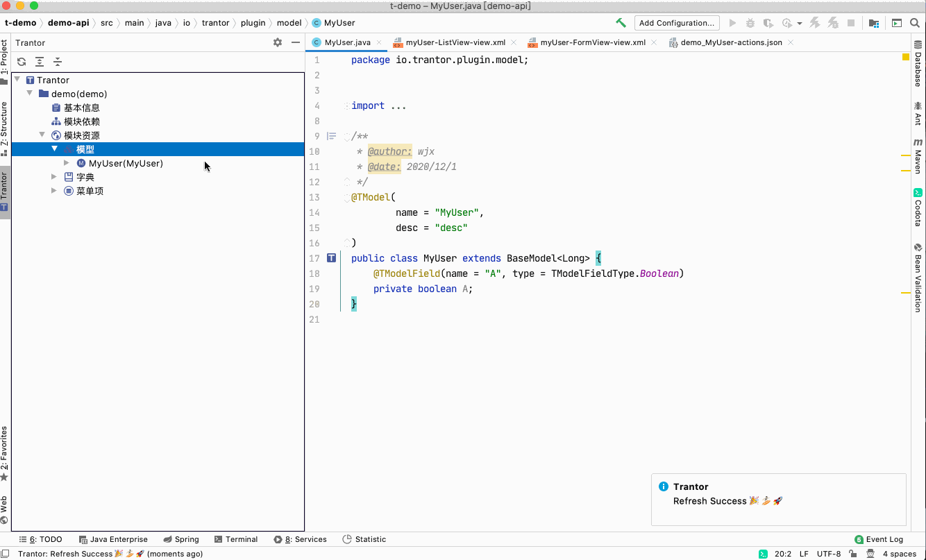The image size is (926, 560).
Task: Collapse the demo(demo) module node
Action: point(30,94)
